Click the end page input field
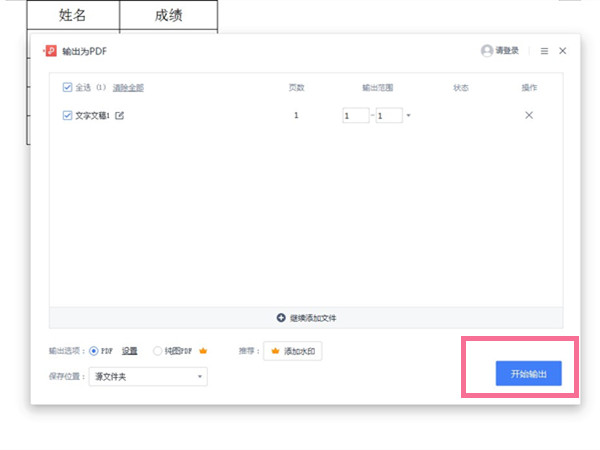Screen dimensions: 600x450 pos(388,116)
